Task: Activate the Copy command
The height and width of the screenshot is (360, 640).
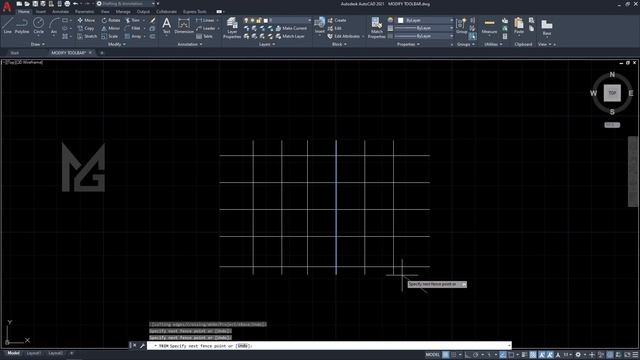Action: [x=86, y=28]
